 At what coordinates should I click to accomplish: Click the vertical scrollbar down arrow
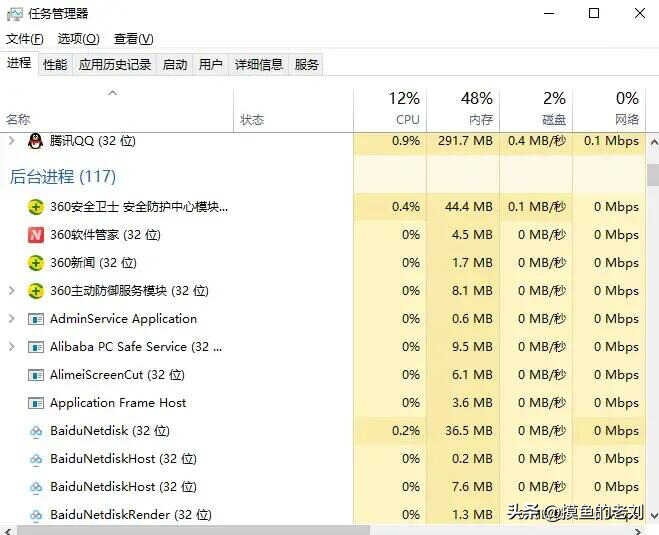[x=654, y=515]
